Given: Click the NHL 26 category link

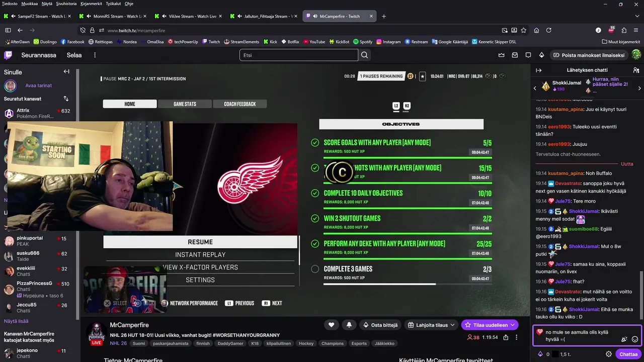Looking at the screenshot, I should tap(118, 343).
